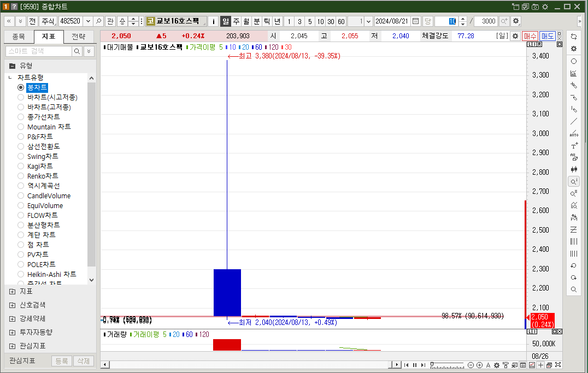Jump to first bar with skip-back control
This screenshot has width=588, height=373.
(406, 365)
